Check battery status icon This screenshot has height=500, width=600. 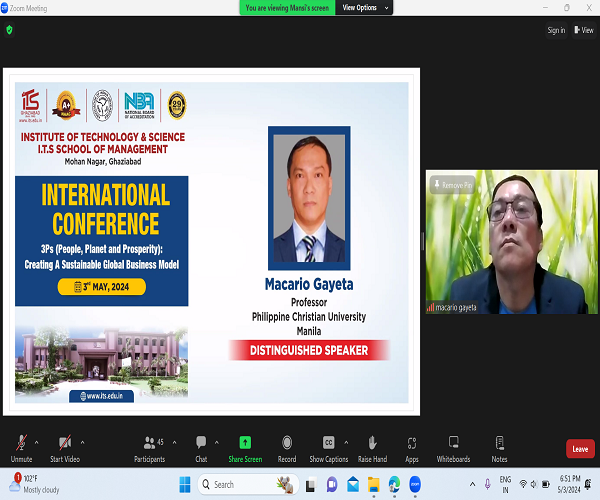tap(546, 484)
